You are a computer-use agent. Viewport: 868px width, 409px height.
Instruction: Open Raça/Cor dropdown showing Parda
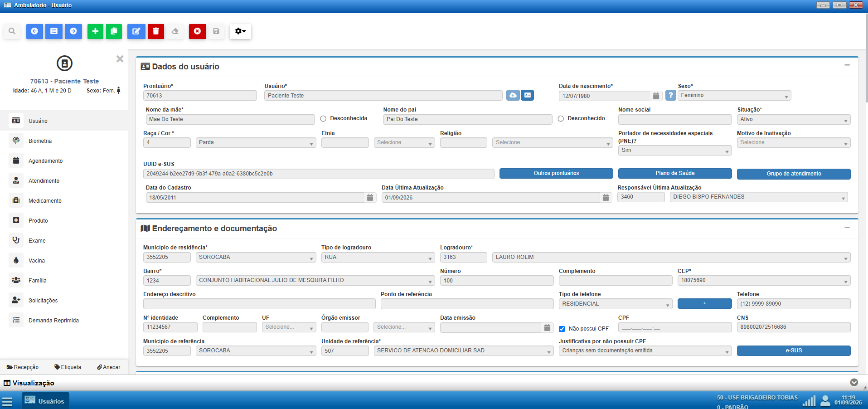(x=256, y=142)
